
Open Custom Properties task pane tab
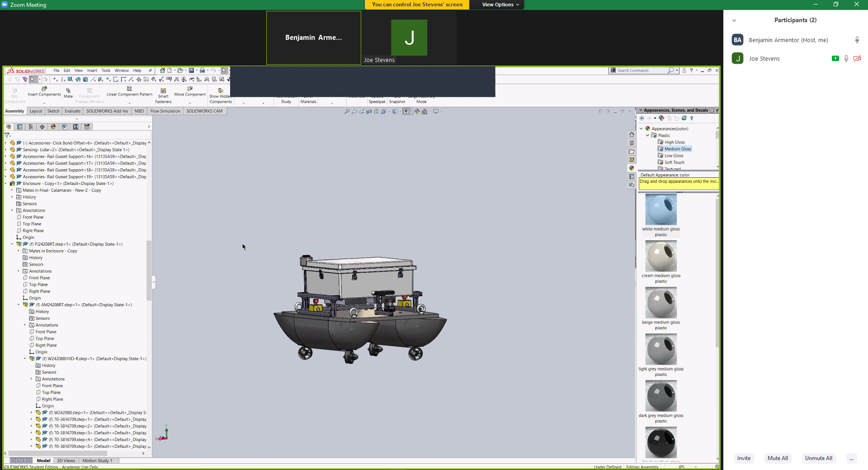[632, 176]
